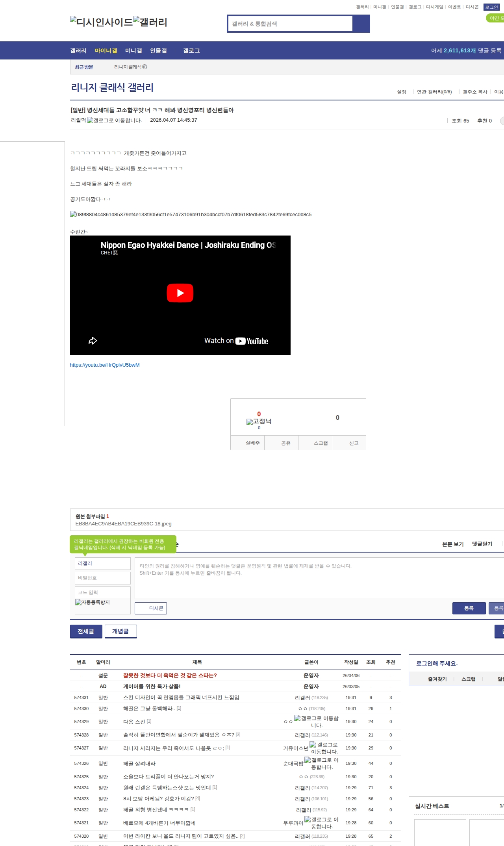Click the share arrow on the video

93,341
